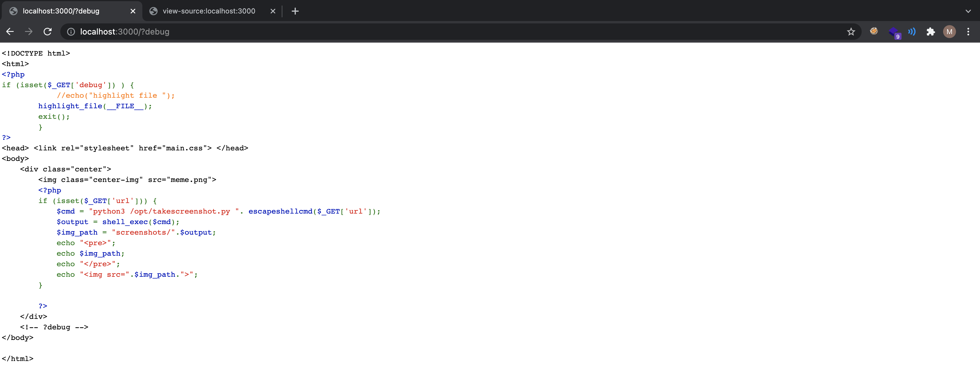Click the link rel="stylesheet" href="main.css" text
Viewport: 980px width, 392px height.
[x=123, y=148]
